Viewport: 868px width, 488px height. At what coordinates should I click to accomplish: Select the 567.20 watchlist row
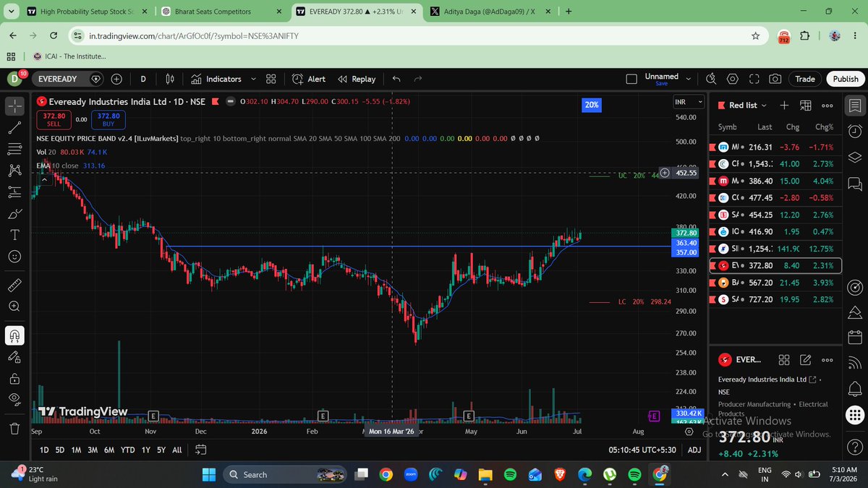point(776,282)
